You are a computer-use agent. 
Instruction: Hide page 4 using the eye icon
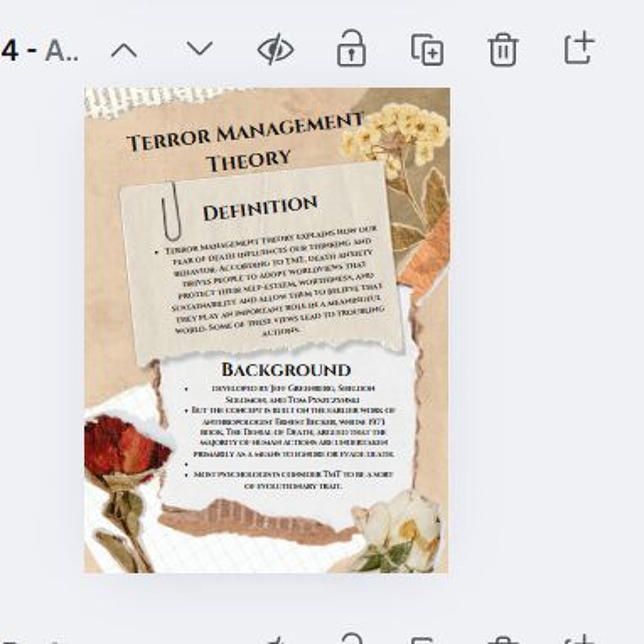click(275, 49)
